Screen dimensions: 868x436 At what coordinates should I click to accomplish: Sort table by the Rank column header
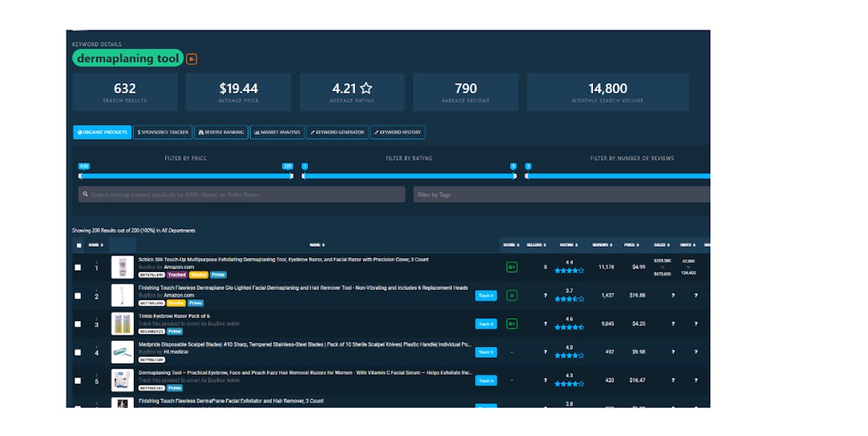pyautogui.click(x=95, y=245)
